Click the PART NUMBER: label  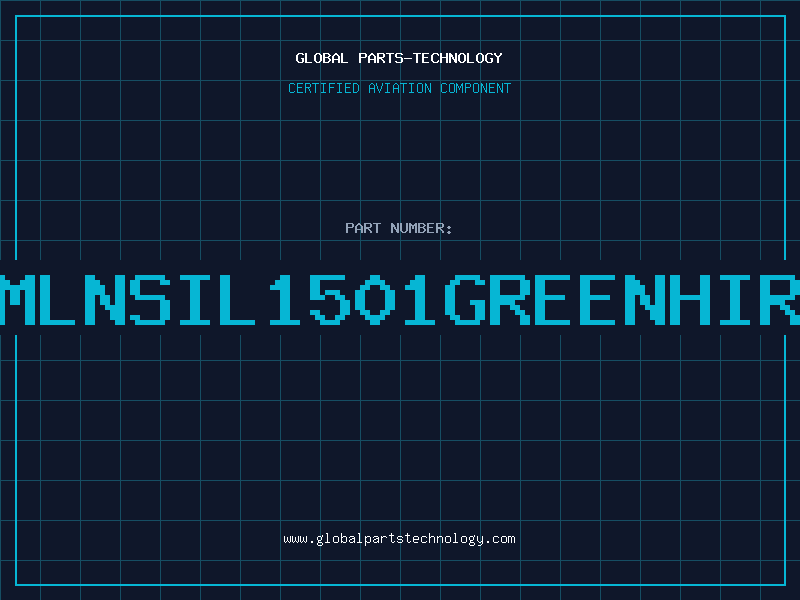pyautogui.click(x=399, y=228)
